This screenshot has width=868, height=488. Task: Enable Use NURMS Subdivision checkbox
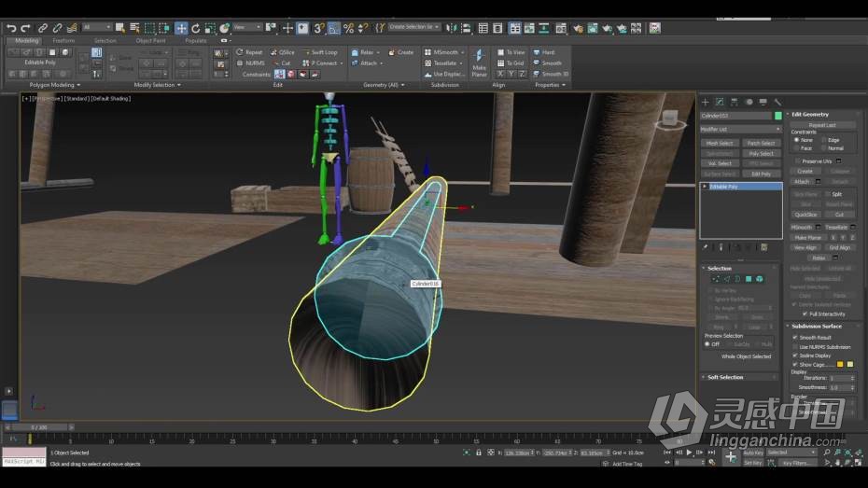pos(795,347)
